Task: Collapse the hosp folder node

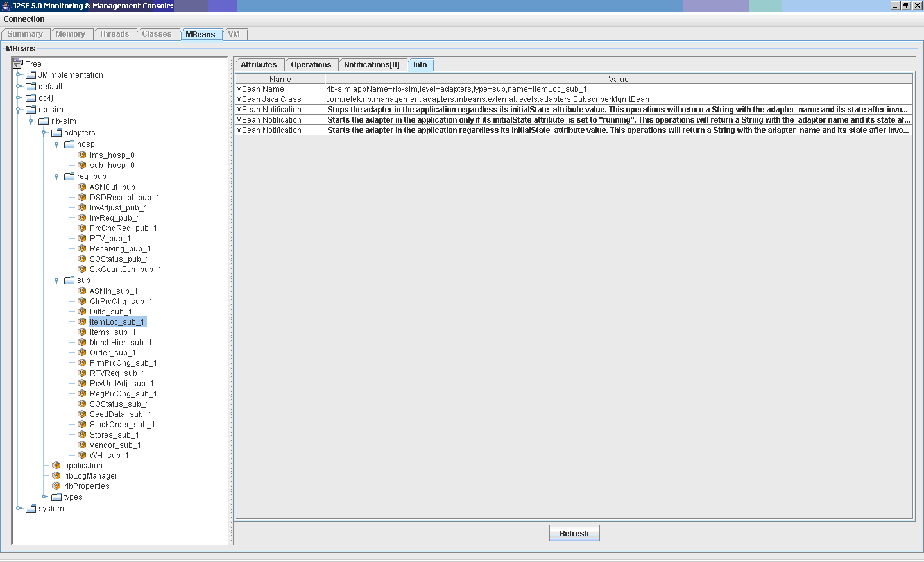Action: coord(57,144)
